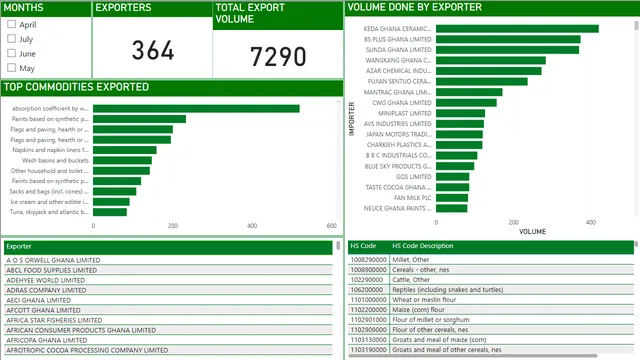Click the SUNDA GHANA LIMITED bar

(507, 50)
